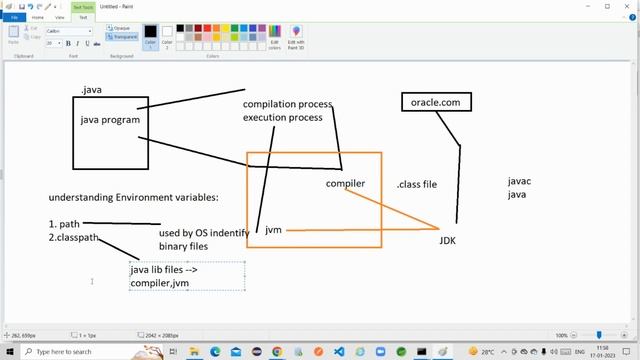640x360 pixels.
Task: Pick the black color swatch in palette
Action: (180, 28)
